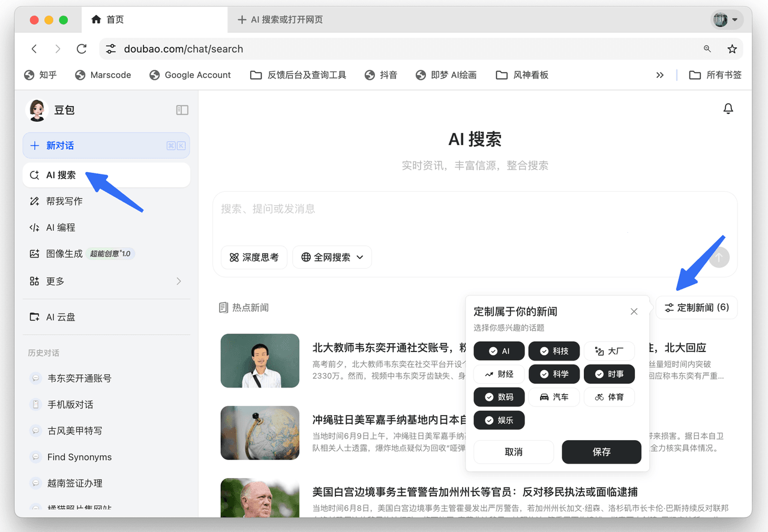Collapse the sidebar panel icon

click(182, 110)
